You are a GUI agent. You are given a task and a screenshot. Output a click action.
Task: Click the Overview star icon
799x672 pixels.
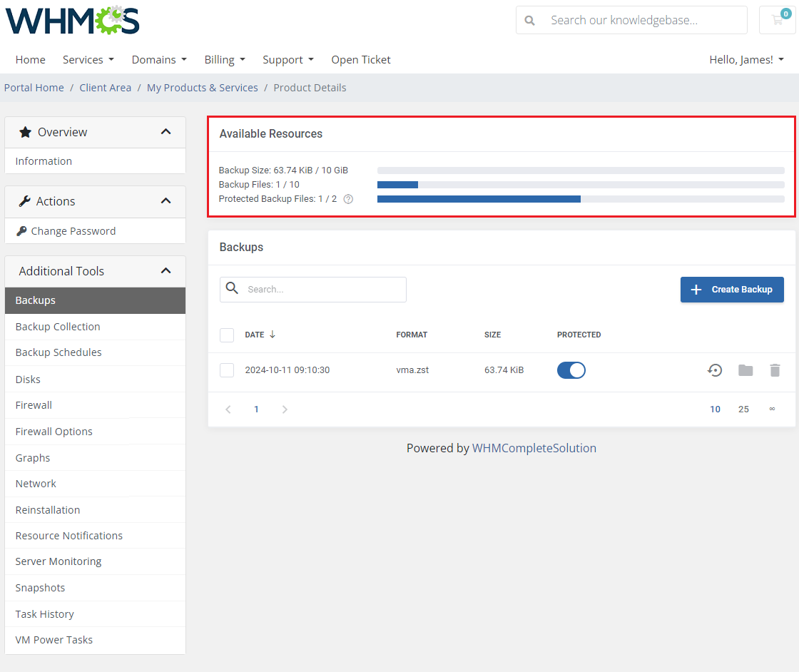tap(25, 133)
